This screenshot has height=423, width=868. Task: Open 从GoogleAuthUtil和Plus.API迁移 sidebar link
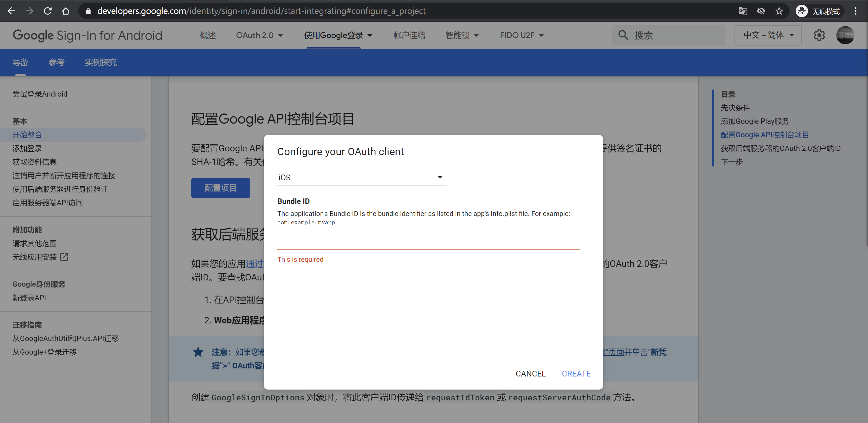tap(65, 339)
